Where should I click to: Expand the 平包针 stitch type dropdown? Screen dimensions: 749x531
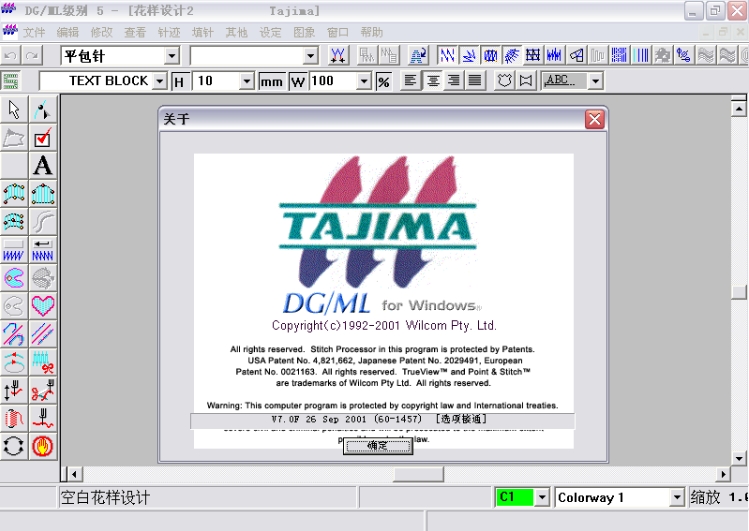(171, 56)
